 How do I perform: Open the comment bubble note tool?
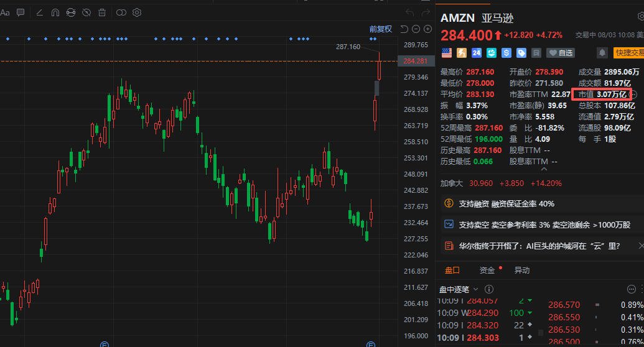(x=21, y=12)
